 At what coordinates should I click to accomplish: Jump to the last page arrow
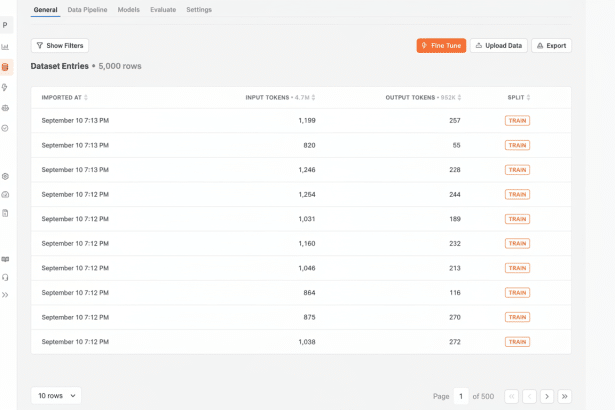(564, 396)
